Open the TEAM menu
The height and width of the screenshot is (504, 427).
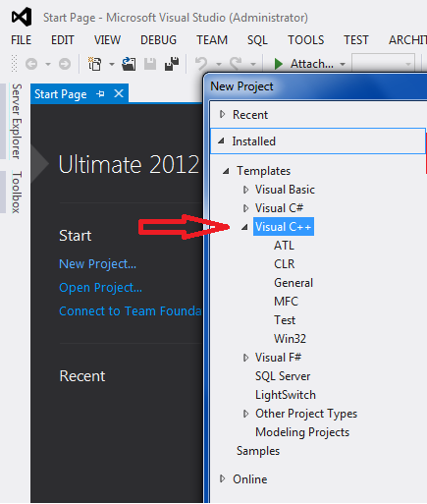pyautogui.click(x=212, y=40)
